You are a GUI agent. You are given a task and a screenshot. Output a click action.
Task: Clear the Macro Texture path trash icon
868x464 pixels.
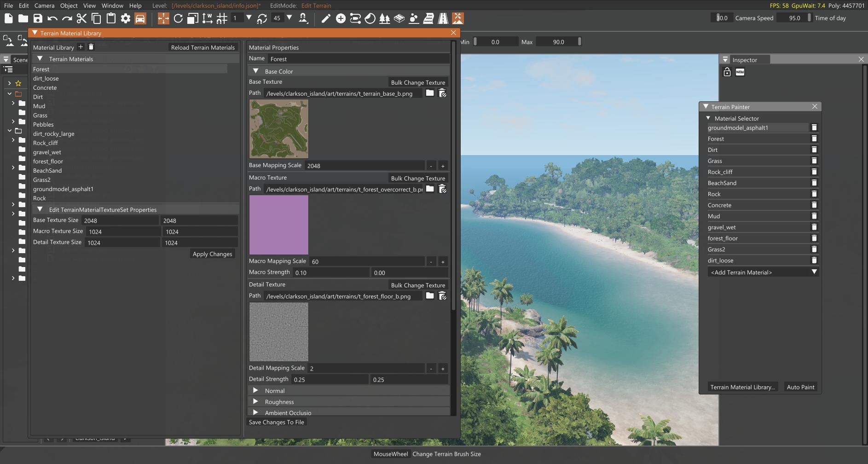click(x=442, y=189)
